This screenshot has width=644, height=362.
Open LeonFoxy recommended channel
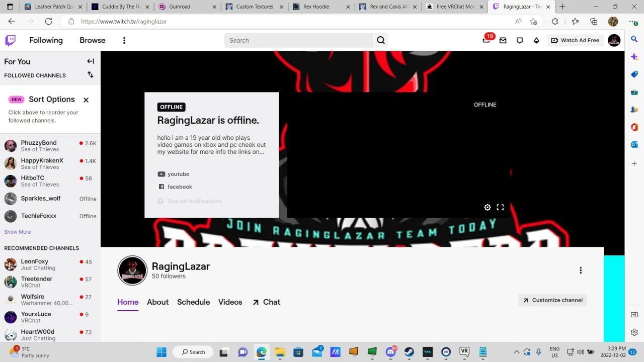point(50,264)
